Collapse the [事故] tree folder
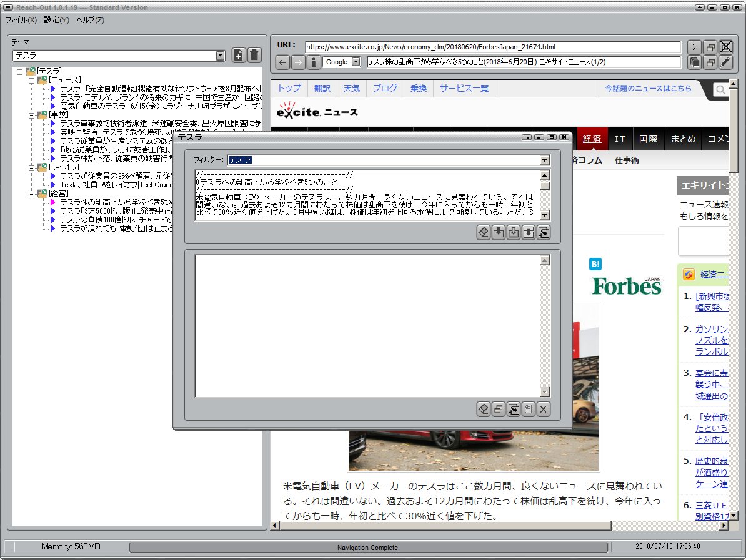746x560 pixels. pyautogui.click(x=31, y=115)
